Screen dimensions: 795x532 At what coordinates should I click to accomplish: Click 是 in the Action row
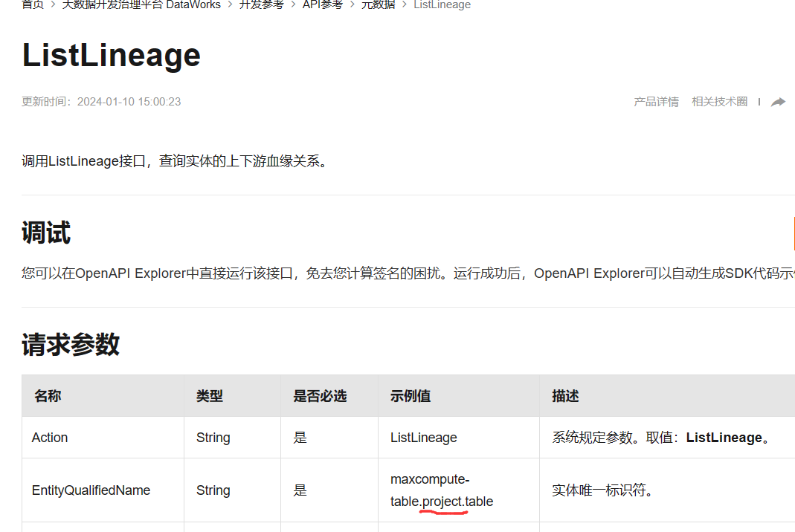click(x=300, y=437)
